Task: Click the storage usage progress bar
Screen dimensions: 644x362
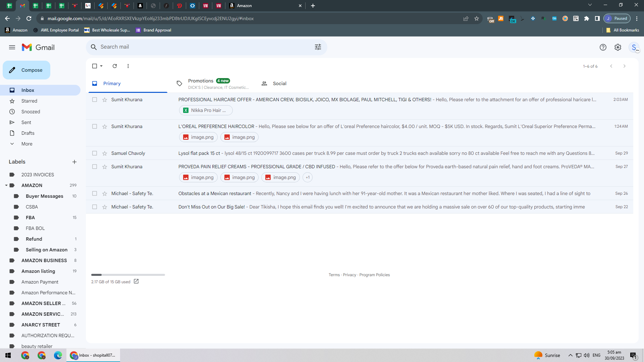Action: [128, 275]
